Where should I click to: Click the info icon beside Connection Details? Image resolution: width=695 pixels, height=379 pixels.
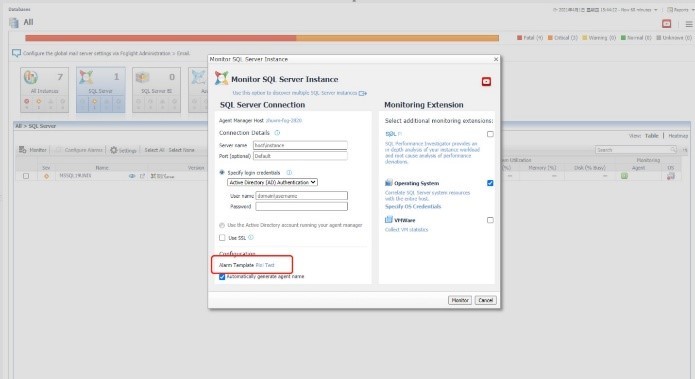point(277,133)
